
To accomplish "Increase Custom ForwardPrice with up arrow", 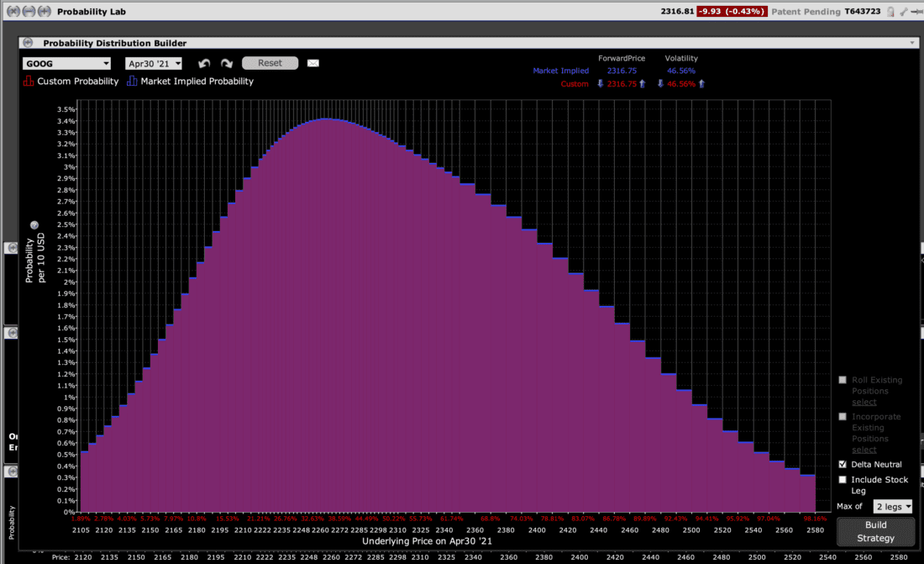I will pos(643,84).
